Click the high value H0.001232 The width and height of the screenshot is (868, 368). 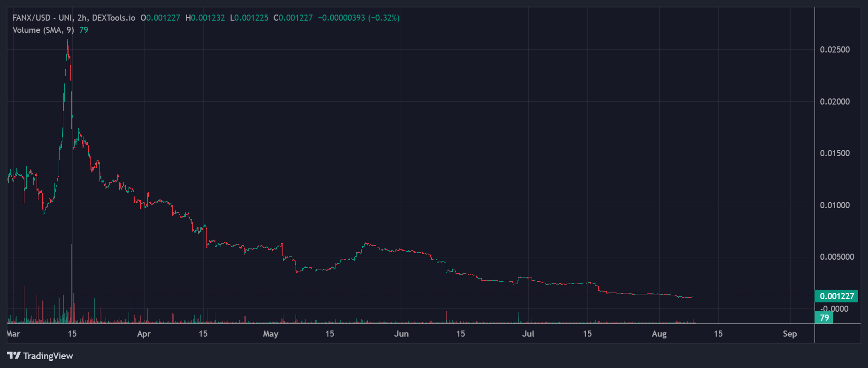[205, 18]
